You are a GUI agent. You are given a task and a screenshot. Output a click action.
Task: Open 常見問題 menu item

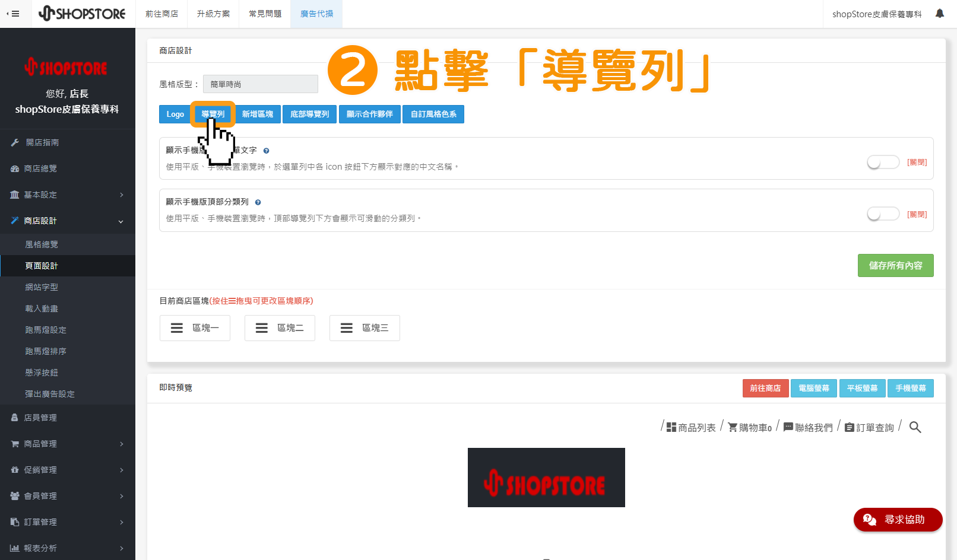click(x=265, y=14)
